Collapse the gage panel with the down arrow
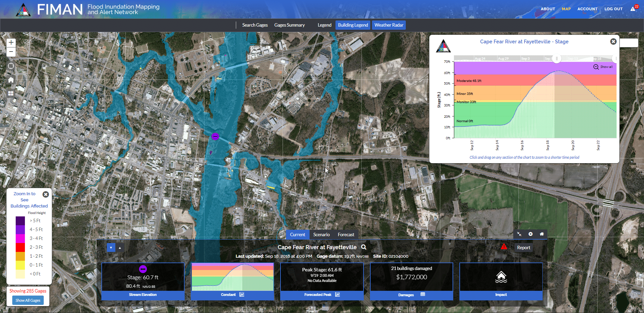The width and height of the screenshot is (644, 313). click(111, 247)
